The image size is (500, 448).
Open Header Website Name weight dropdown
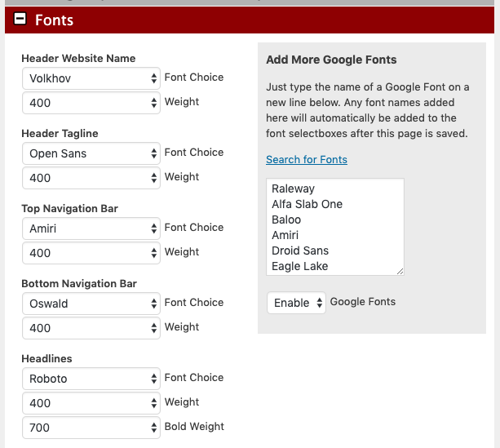pos(91,103)
